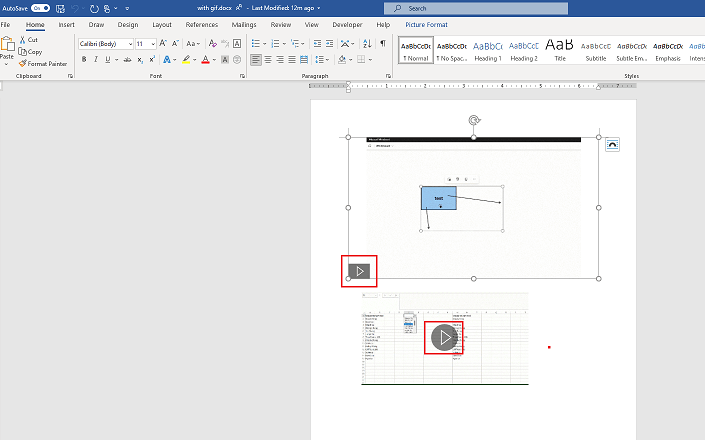Click Increase Font Size icon

[163, 44]
